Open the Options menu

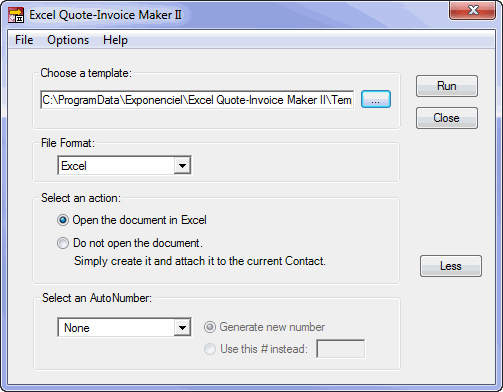[68, 40]
